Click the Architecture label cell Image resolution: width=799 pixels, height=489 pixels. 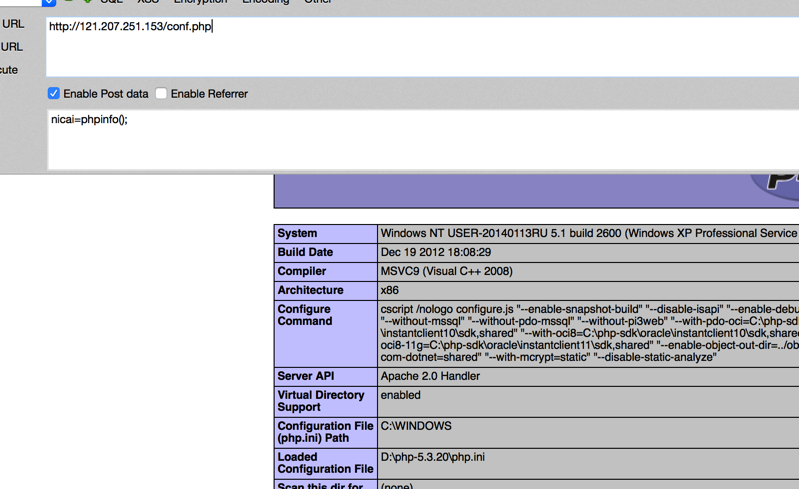coord(326,290)
